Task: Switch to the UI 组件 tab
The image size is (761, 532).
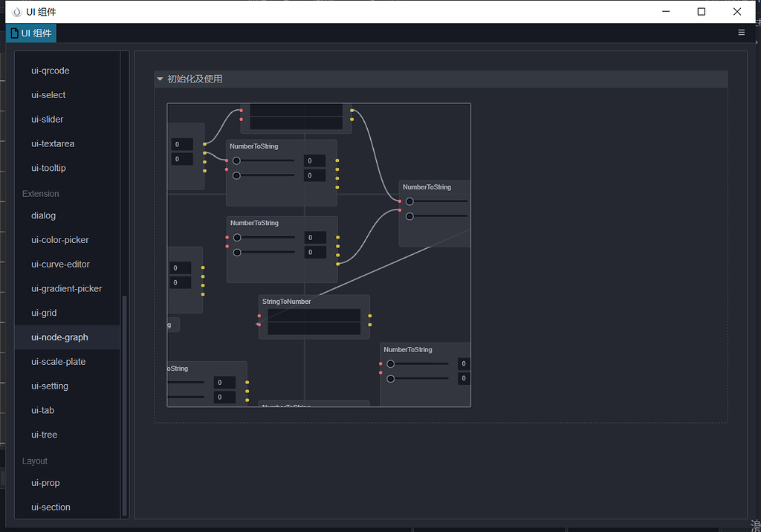Action: (x=36, y=33)
